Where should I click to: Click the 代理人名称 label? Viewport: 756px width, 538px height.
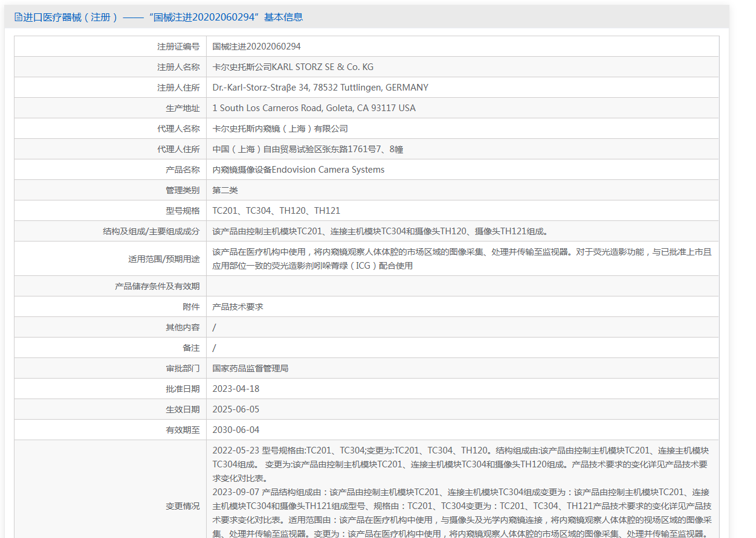point(178,129)
